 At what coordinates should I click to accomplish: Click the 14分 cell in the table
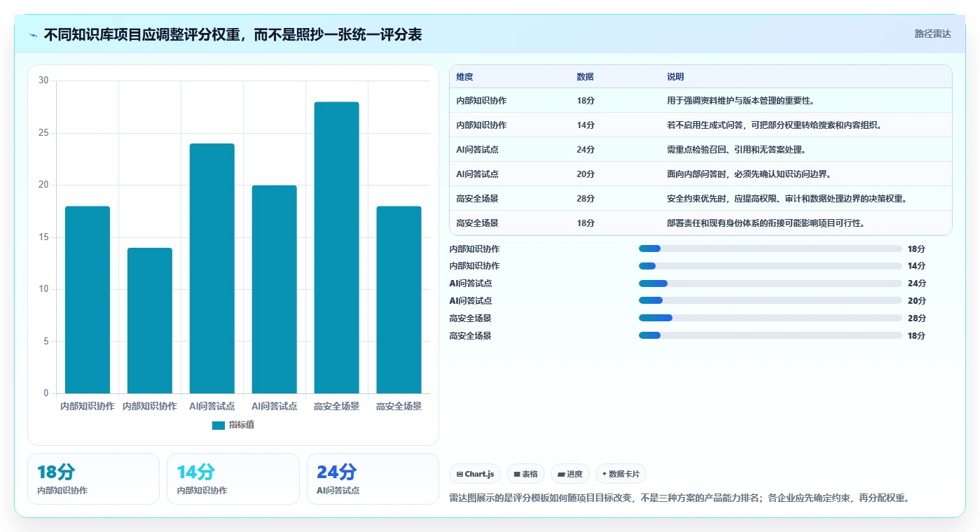(586, 125)
